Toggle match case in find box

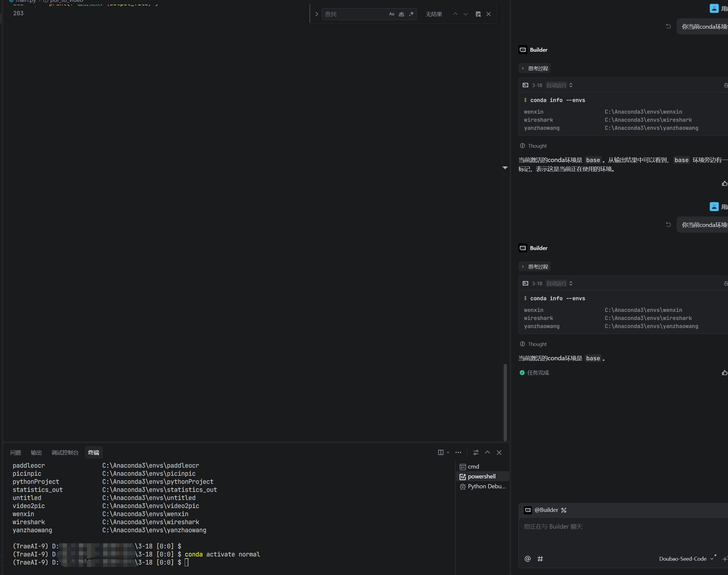pyautogui.click(x=391, y=14)
